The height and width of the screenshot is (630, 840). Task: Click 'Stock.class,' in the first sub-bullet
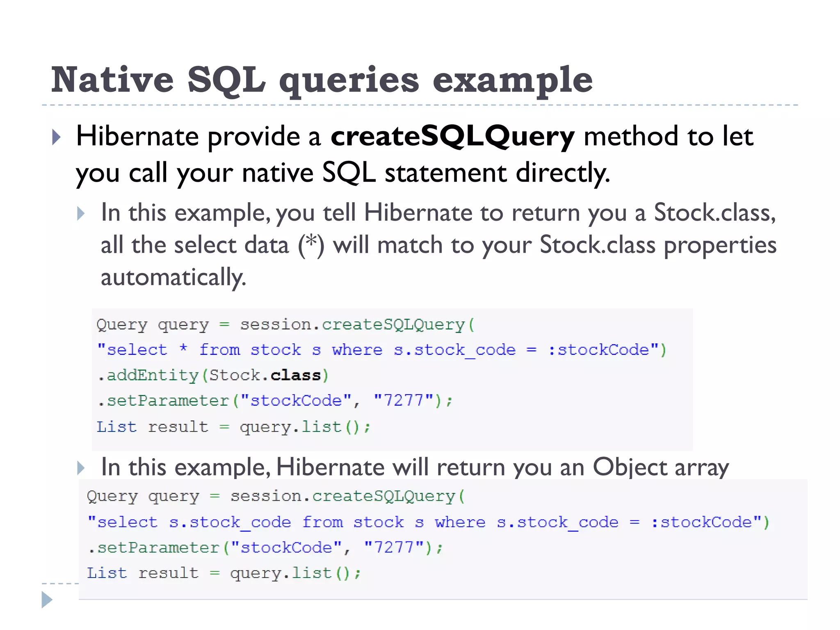[x=714, y=213]
